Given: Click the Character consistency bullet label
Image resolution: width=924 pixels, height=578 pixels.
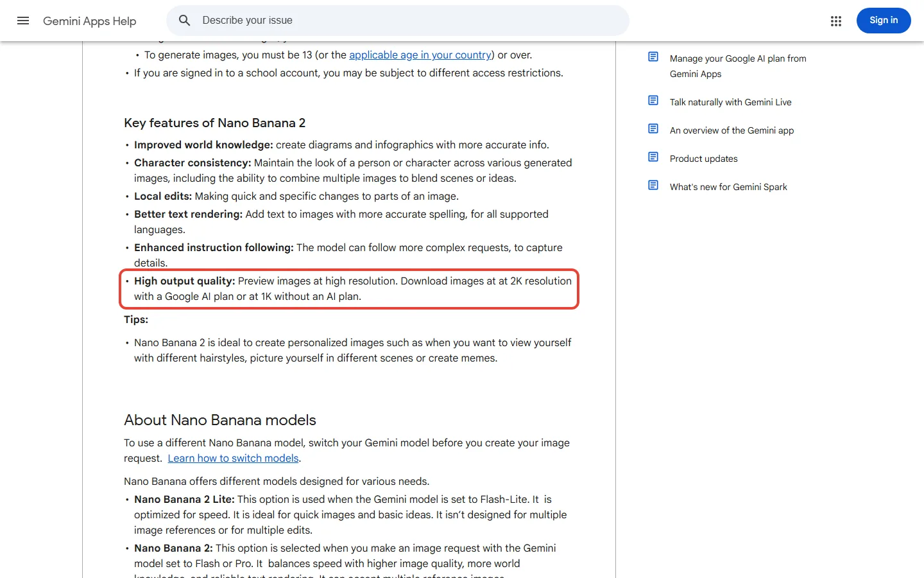Looking at the screenshot, I should tap(193, 163).
